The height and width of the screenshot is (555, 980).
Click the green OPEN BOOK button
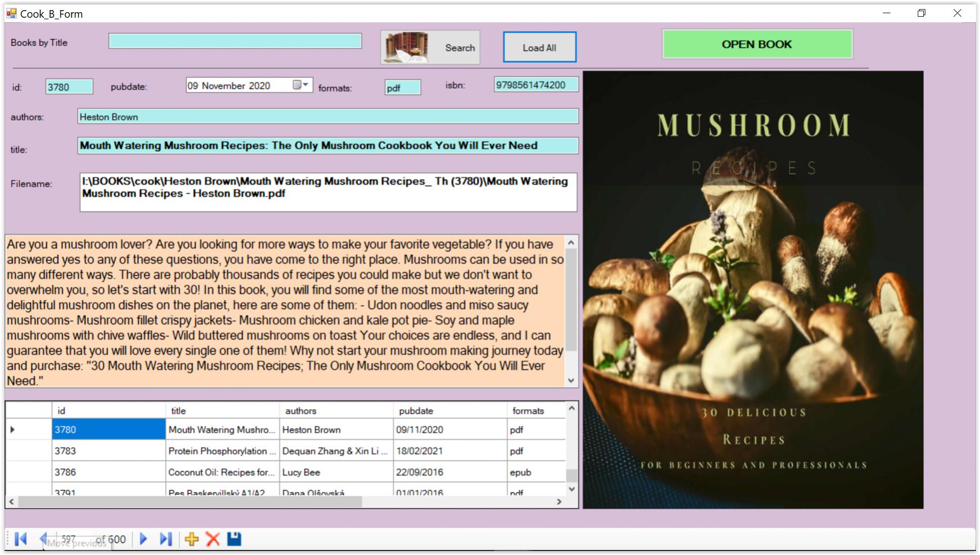click(x=757, y=44)
